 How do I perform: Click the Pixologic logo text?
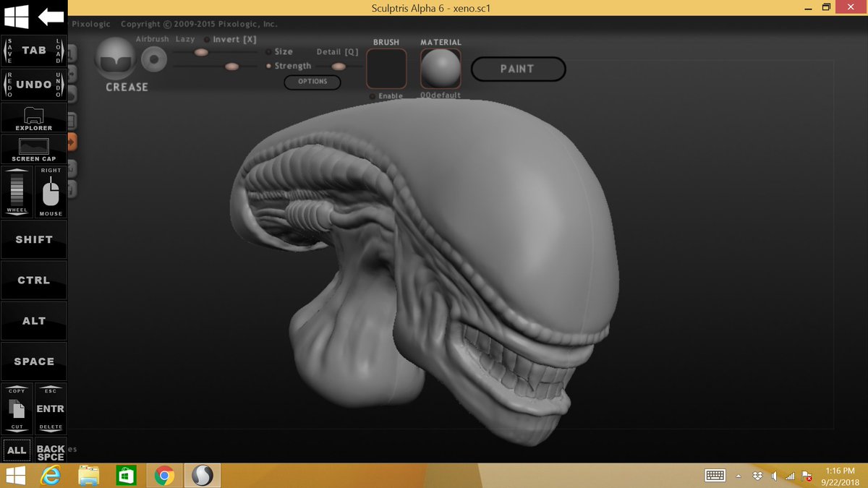click(x=91, y=24)
